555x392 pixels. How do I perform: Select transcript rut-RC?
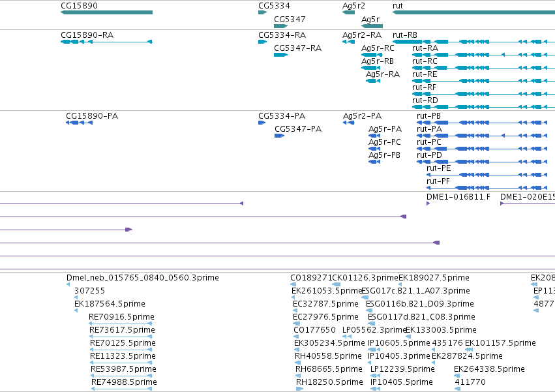click(425, 61)
